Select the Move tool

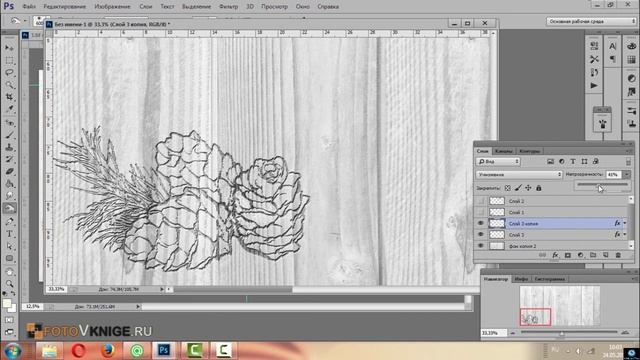pos(9,48)
